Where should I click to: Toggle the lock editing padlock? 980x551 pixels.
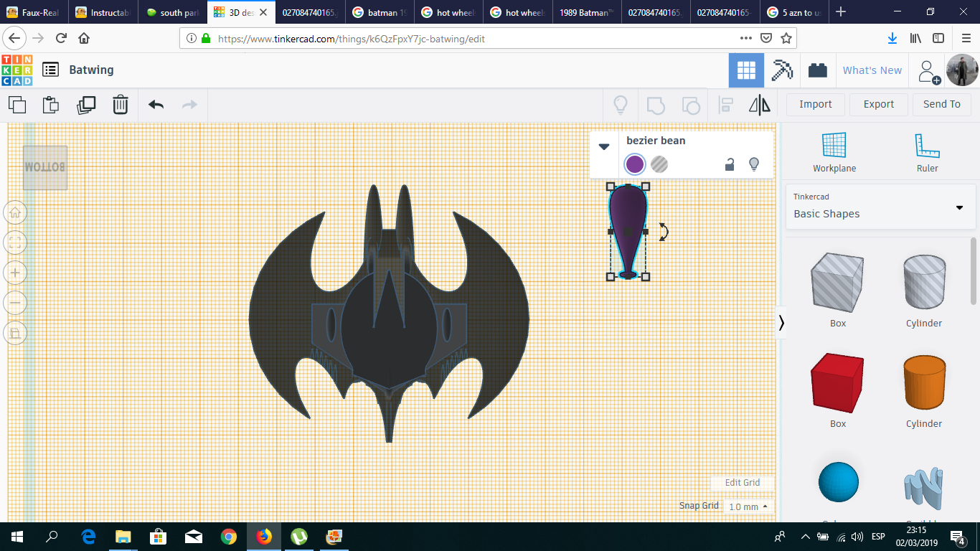(729, 164)
